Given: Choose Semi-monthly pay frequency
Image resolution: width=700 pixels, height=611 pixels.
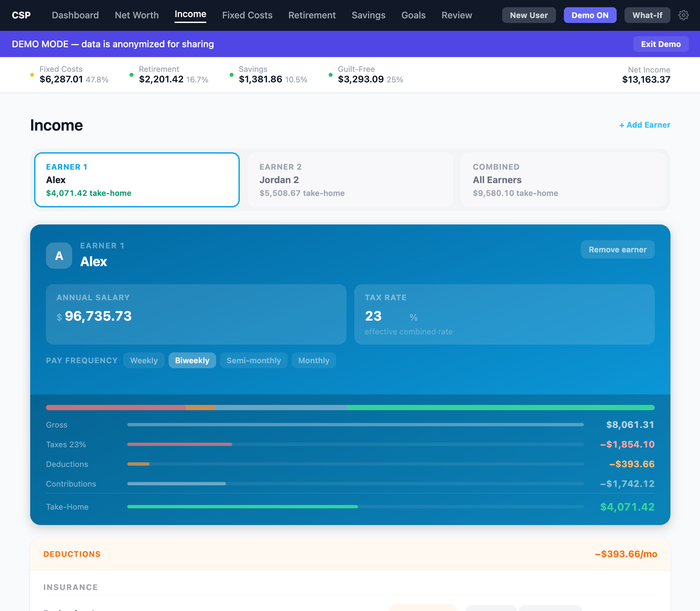Looking at the screenshot, I should coord(254,360).
